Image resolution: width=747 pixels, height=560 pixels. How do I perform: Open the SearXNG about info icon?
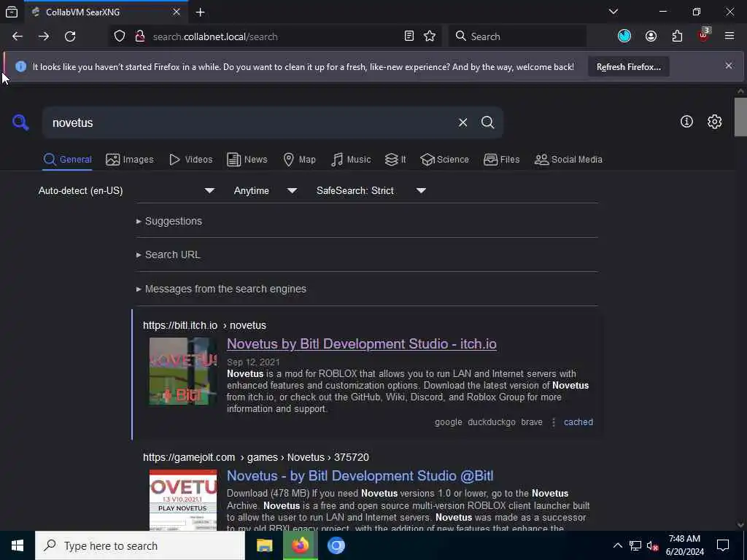(686, 122)
